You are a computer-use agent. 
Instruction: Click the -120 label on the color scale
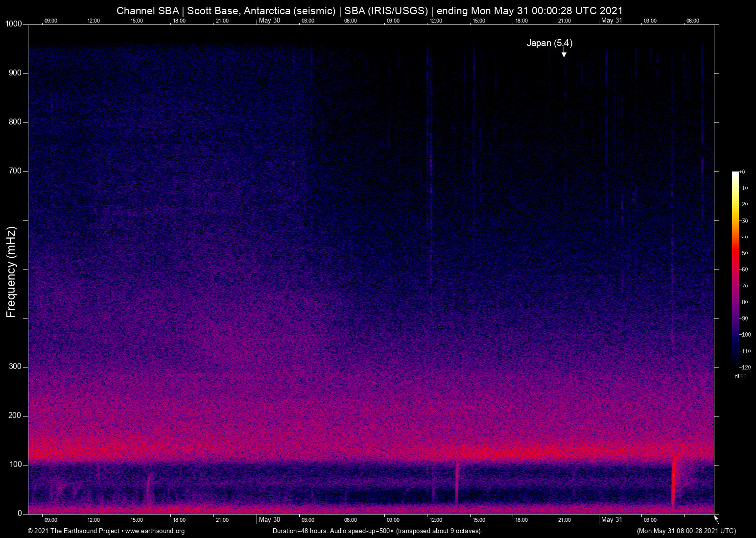click(745, 367)
